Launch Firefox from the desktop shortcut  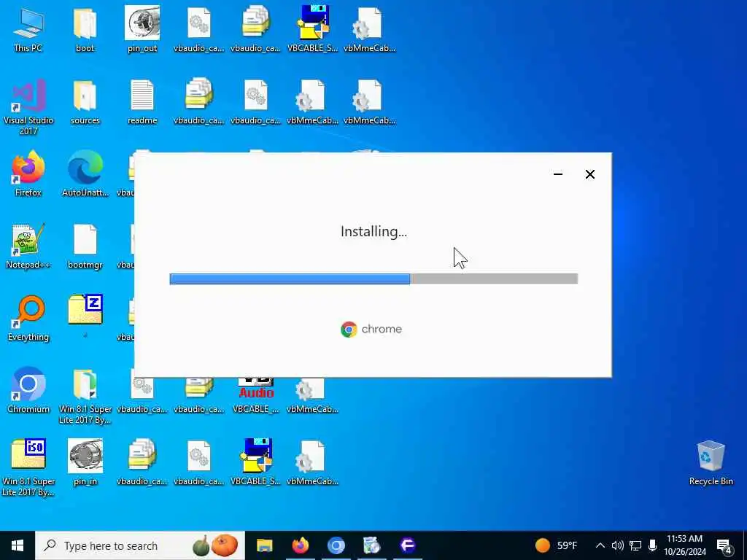[28, 174]
